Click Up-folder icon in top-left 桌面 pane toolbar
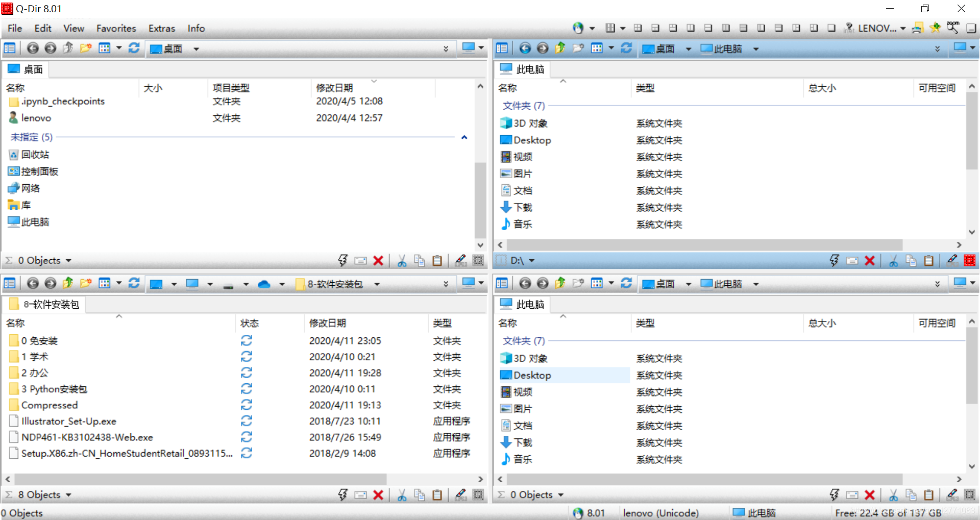Viewport: 980px width, 520px height. click(x=68, y=48)
